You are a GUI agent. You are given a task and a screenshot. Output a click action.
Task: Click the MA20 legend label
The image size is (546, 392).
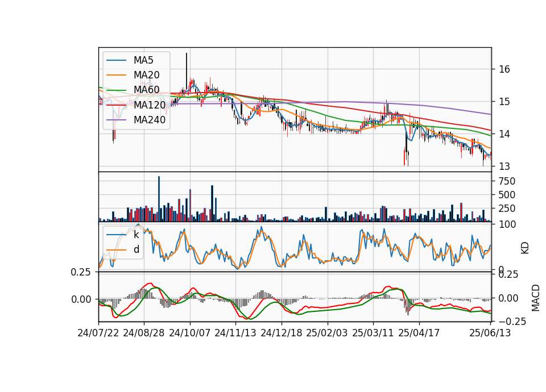[x=146, y=75]
